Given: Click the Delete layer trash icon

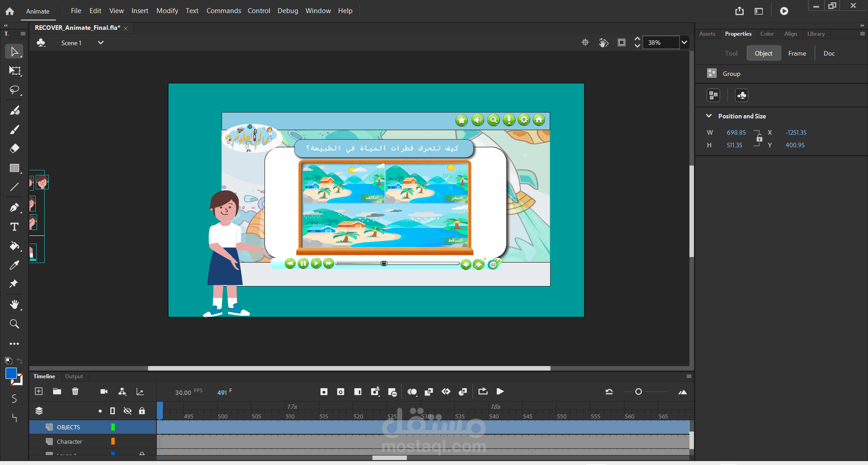Looking at the screenshot, I should tap(75, 391).
